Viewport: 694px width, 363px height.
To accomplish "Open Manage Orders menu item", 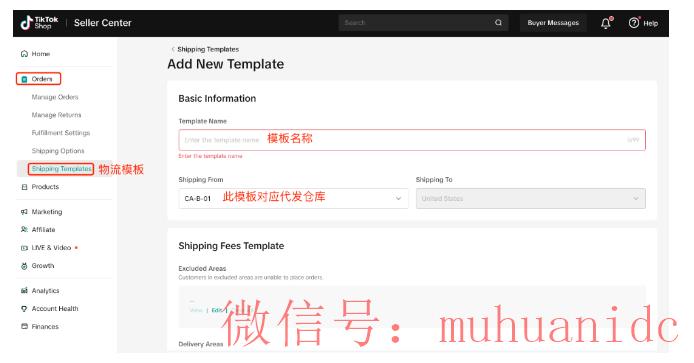I will coord(55,97).
